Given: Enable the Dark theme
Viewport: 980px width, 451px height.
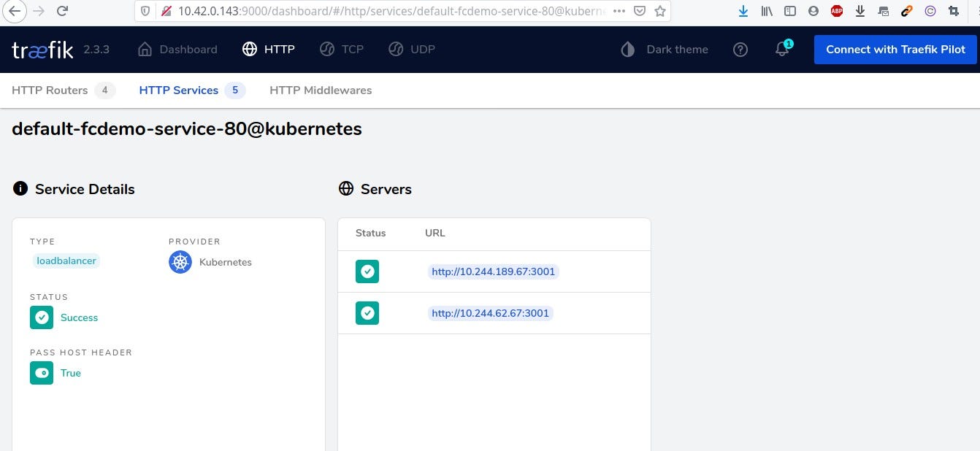Looking at the screenshot, I should click(x=665, y=50).
